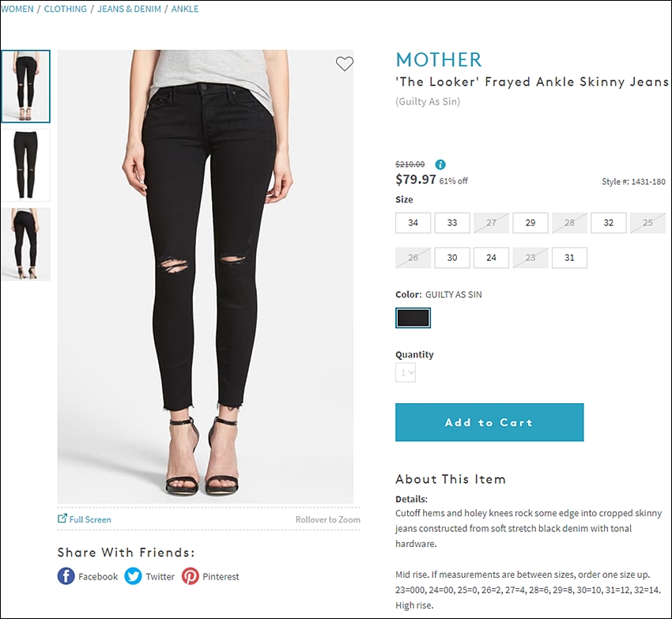The image size is (672, 619).
Task: Click the price info icon
Action: (x=440, y=164)
